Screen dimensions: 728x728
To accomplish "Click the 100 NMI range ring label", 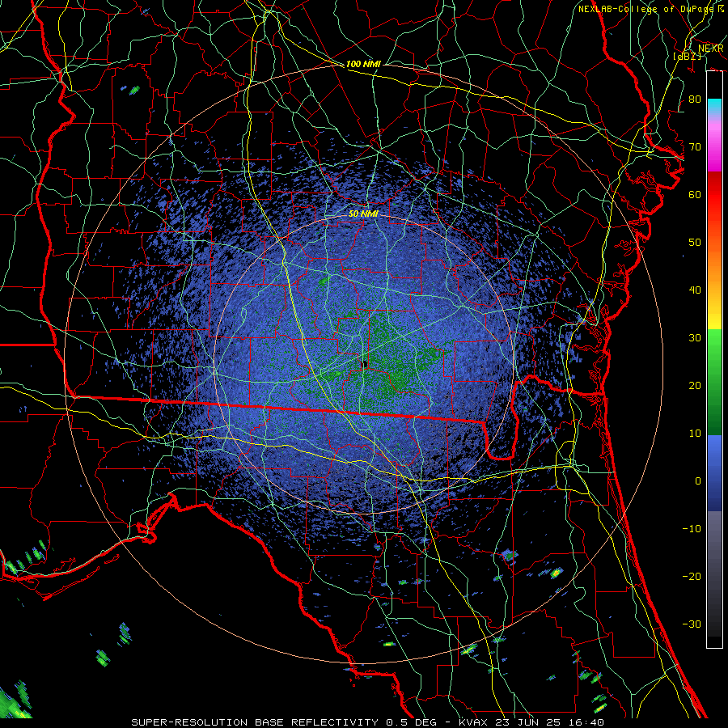I will click(x=363, y=64).
